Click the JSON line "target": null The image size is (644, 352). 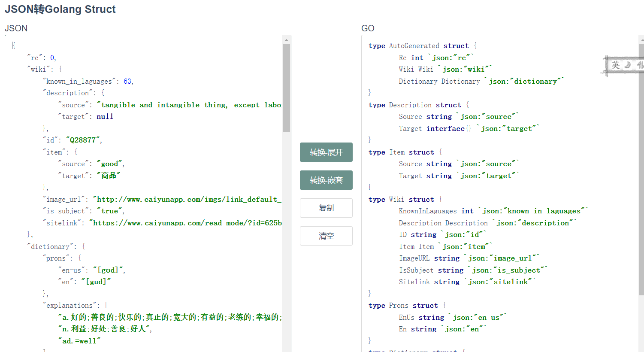pyautogui.click(x=86, y=116)
